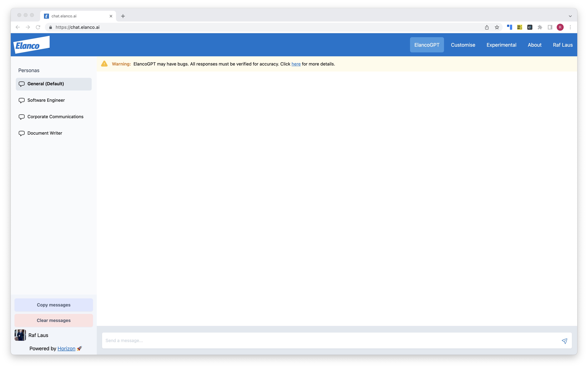Select the ElancoGPT tab

tap(427, 44)
